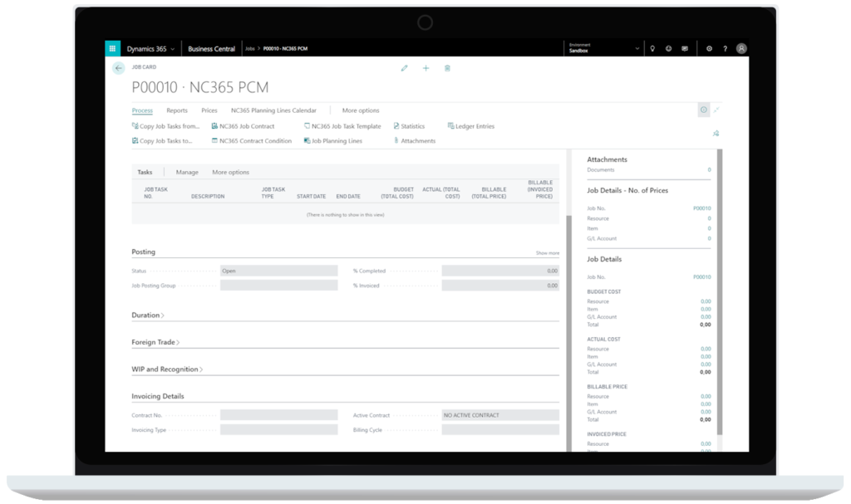Click the Tell Me lightbulb icon
The height and width of the screenshot is (504, 851).
[653, 48]
